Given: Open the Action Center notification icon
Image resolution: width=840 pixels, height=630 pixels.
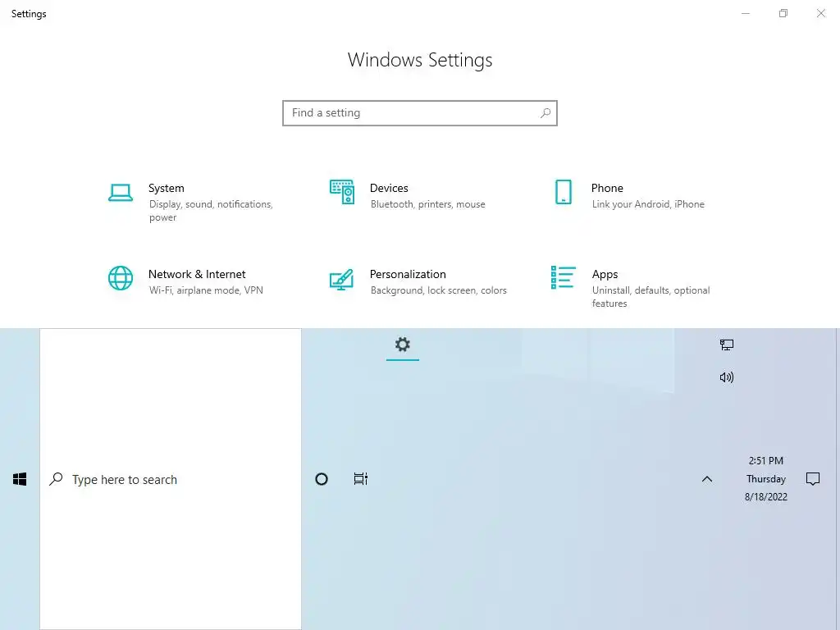Looking at the screenshot, I should coord(813,479).
